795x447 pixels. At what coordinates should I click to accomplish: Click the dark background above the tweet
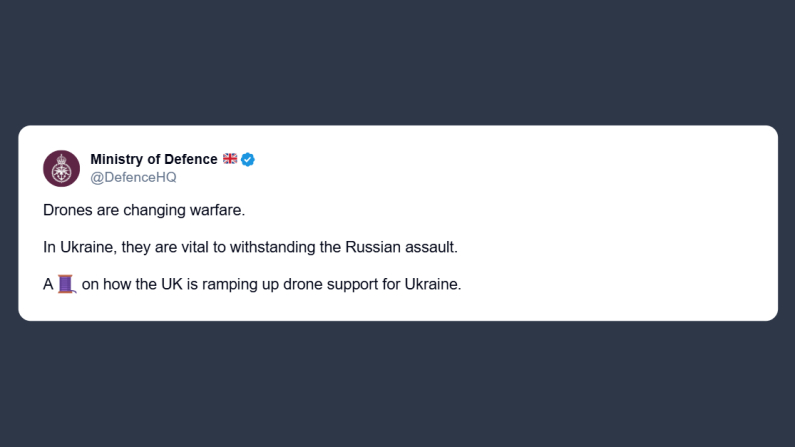[400, 60]
